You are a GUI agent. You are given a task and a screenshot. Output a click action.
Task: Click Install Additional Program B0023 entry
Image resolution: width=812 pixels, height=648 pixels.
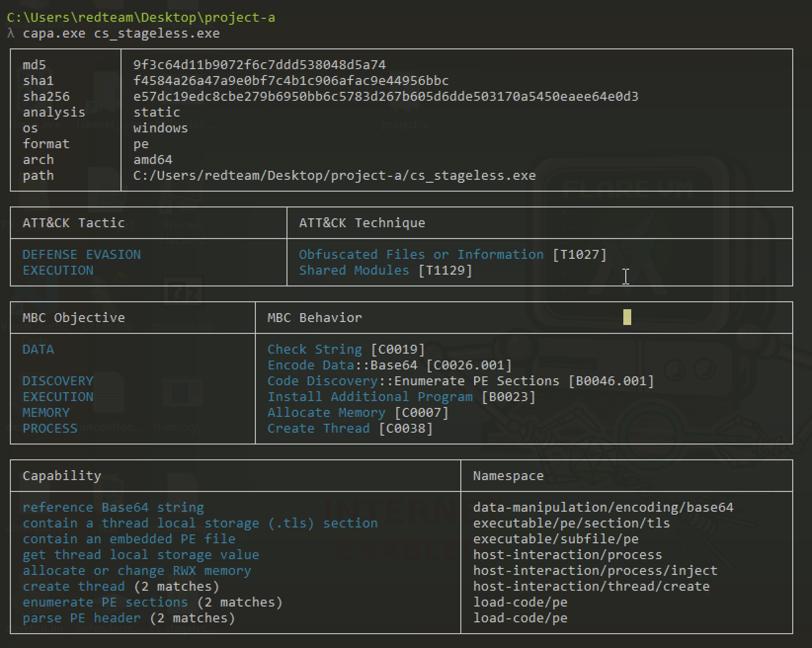[x=401, y=397]
